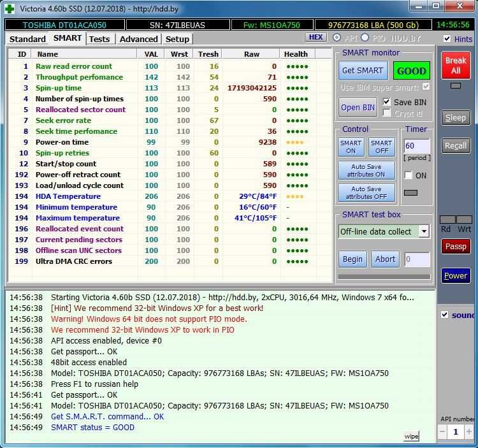Click the Get S.M.A.R.T. command log line
The image size is (478, 448).
107,416
